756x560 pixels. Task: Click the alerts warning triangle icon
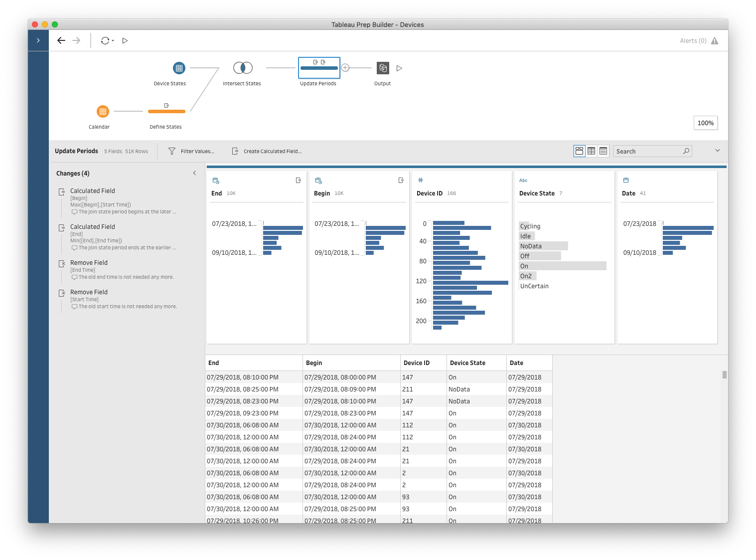click(x=715, y=41)
